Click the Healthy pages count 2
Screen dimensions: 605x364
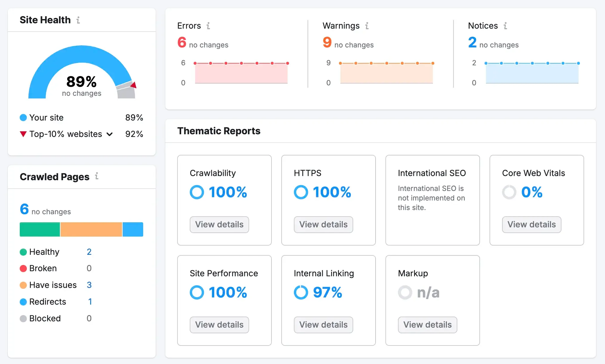(89, 252)
